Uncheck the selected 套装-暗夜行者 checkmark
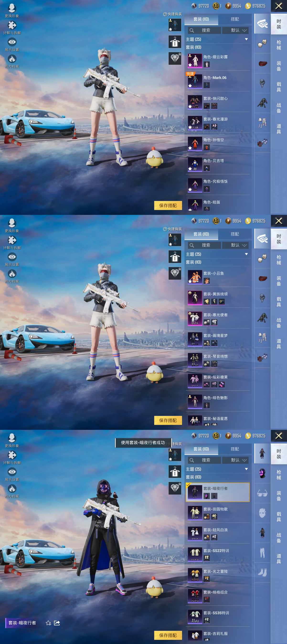This screenshot has height=644, width=287. point(188,485)
